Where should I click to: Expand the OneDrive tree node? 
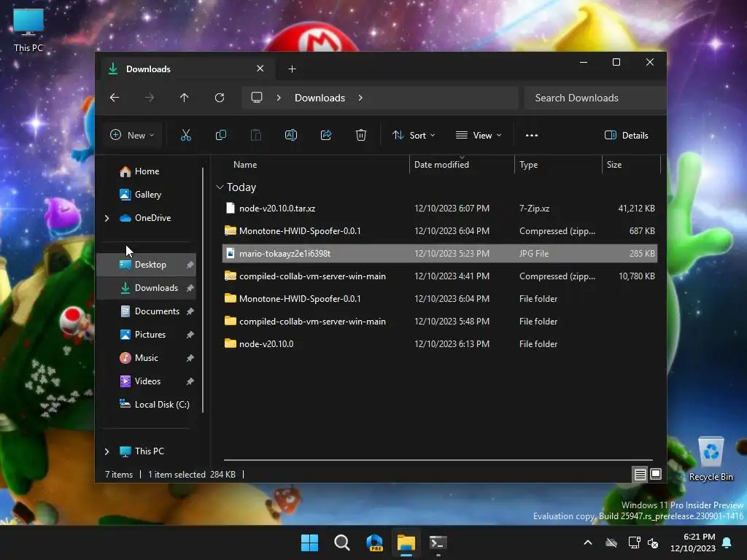pos(107,218)
